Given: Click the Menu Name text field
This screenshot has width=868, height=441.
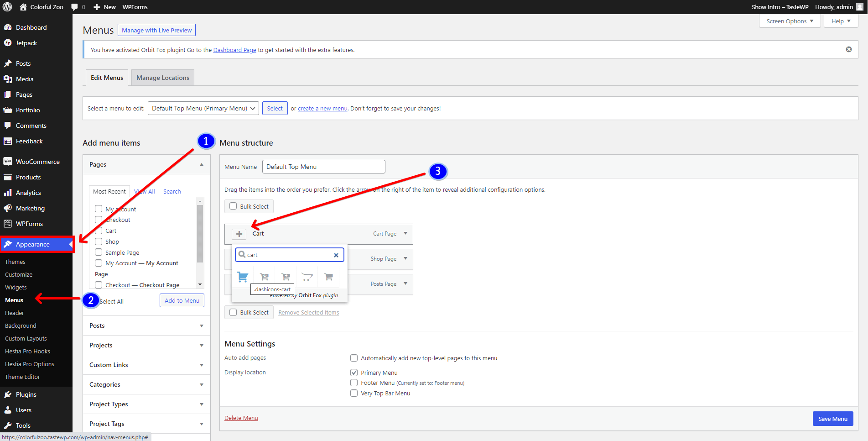Looking at the screenshot, I should (x=323, y=167).
